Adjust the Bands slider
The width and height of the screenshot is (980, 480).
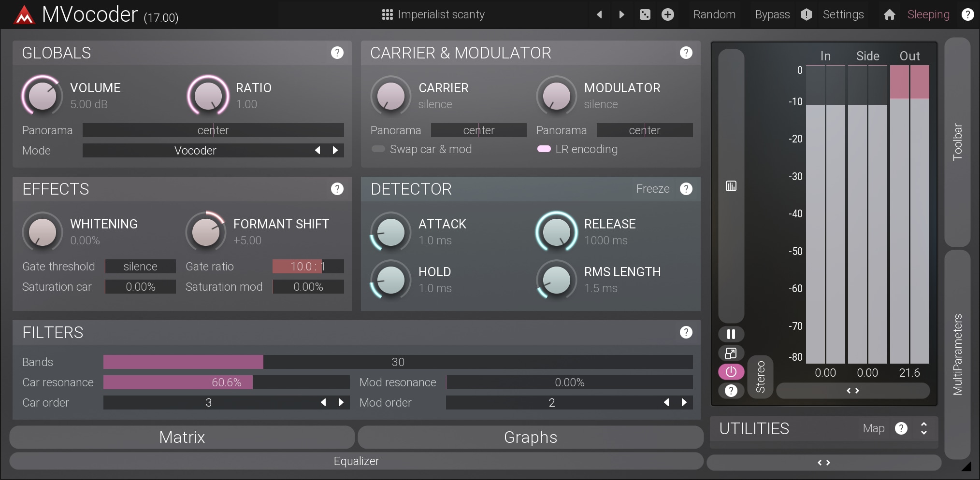(397, 362)
